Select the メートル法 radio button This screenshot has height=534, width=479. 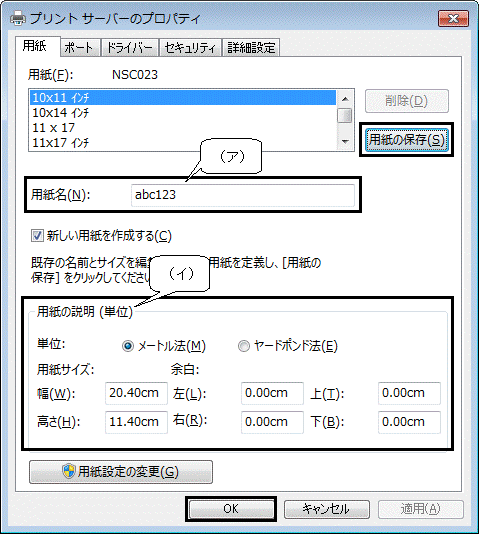pos(128,346)
